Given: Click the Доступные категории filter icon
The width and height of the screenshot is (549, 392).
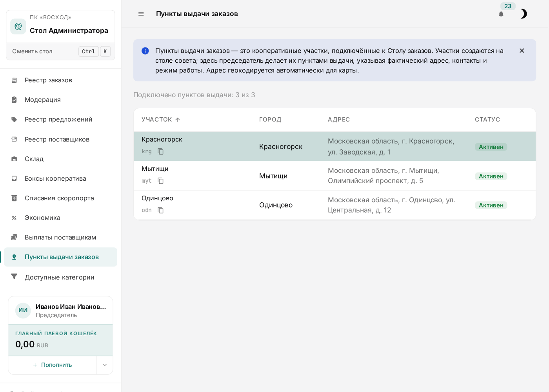Looking at the screenshot, I should coord(14,277).
